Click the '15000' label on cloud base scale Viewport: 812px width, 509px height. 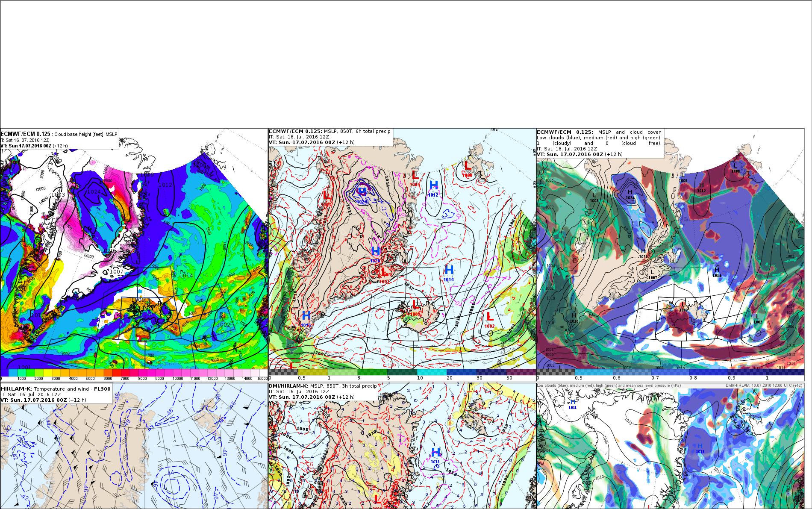coord(262,379)
